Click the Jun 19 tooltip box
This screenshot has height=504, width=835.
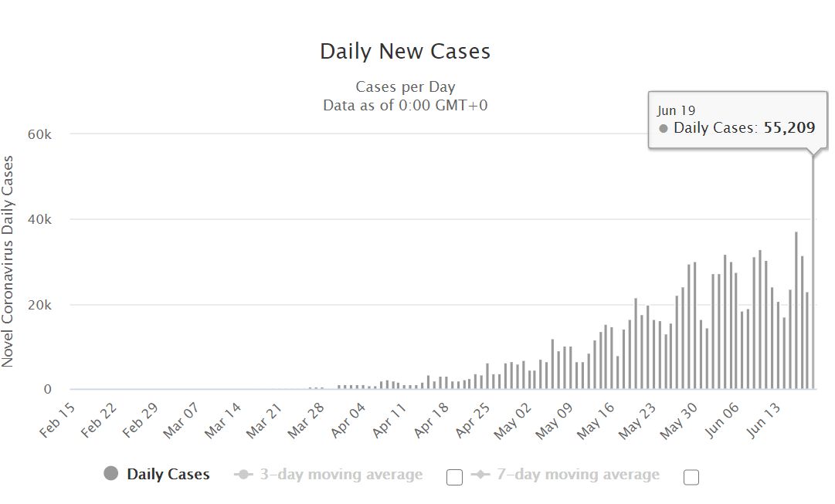coord(738,120)
